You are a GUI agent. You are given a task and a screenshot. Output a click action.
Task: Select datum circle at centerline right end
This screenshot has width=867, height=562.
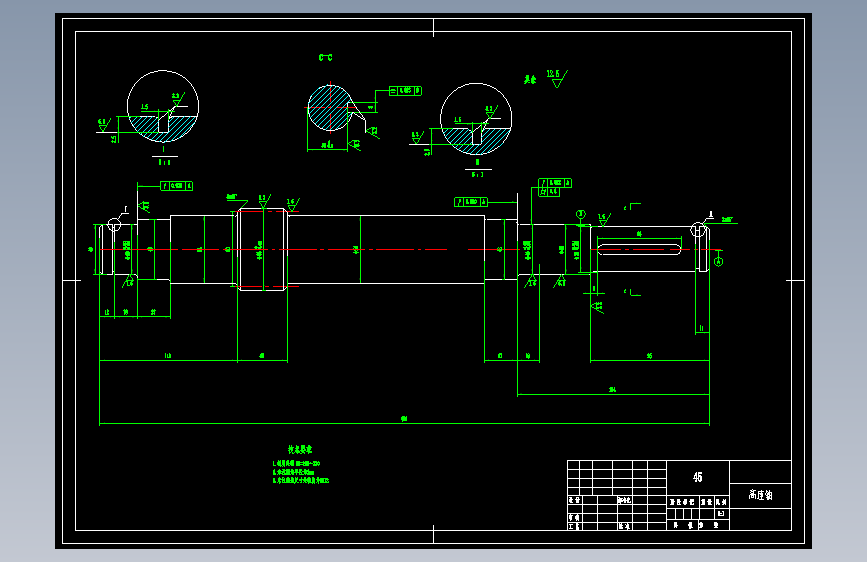[718, 261]
